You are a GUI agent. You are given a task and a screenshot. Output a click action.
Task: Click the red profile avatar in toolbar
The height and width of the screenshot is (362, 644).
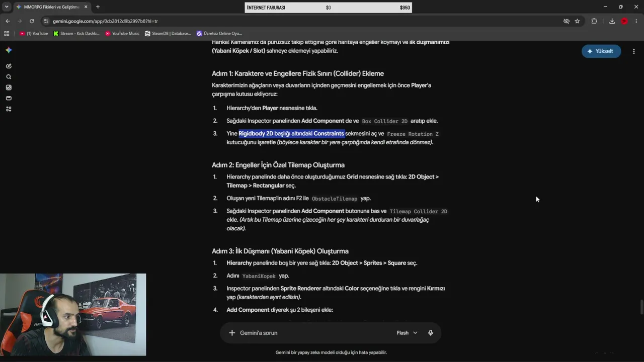pyautogui.click(x=624, y=21)
